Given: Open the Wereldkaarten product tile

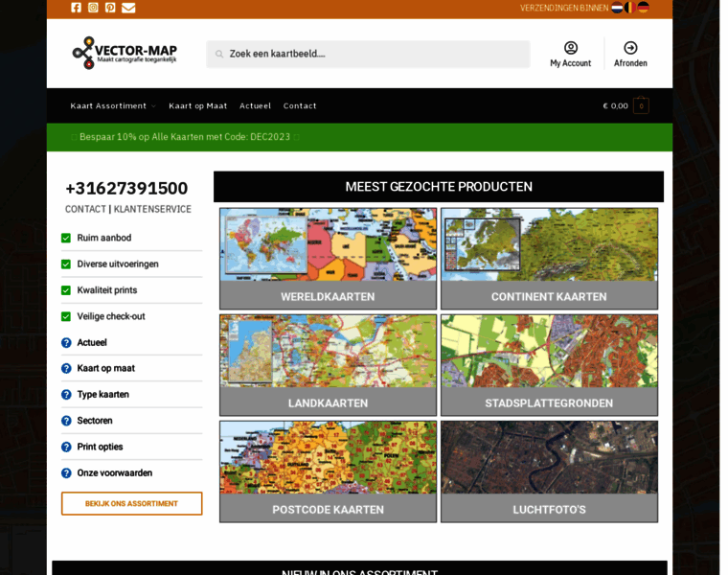Looking at the screenshot, I should [x=328, y=259].
